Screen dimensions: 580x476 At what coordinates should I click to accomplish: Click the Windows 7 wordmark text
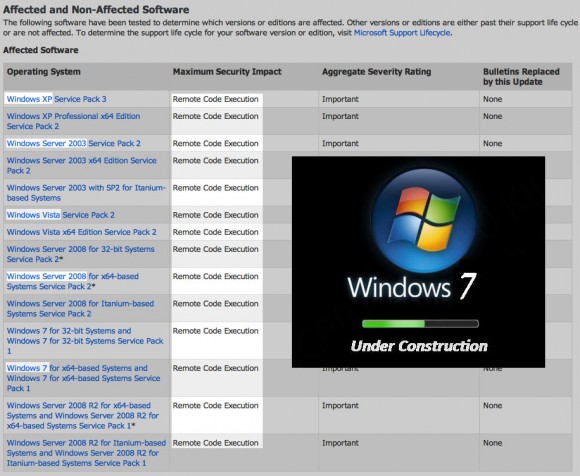(x=412, y=287)
